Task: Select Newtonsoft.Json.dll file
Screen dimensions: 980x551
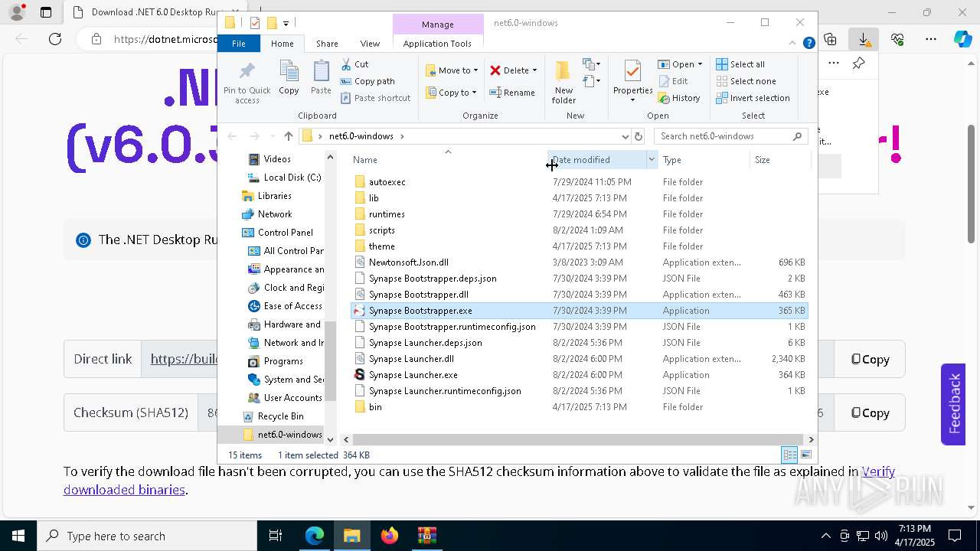Action: (x=409, y=262)
